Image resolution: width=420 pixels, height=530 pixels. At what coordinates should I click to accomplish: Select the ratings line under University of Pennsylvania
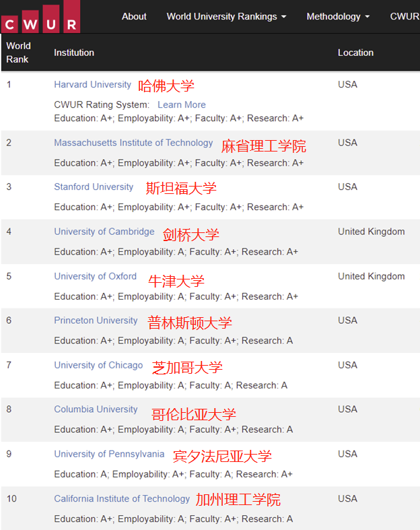174,474
